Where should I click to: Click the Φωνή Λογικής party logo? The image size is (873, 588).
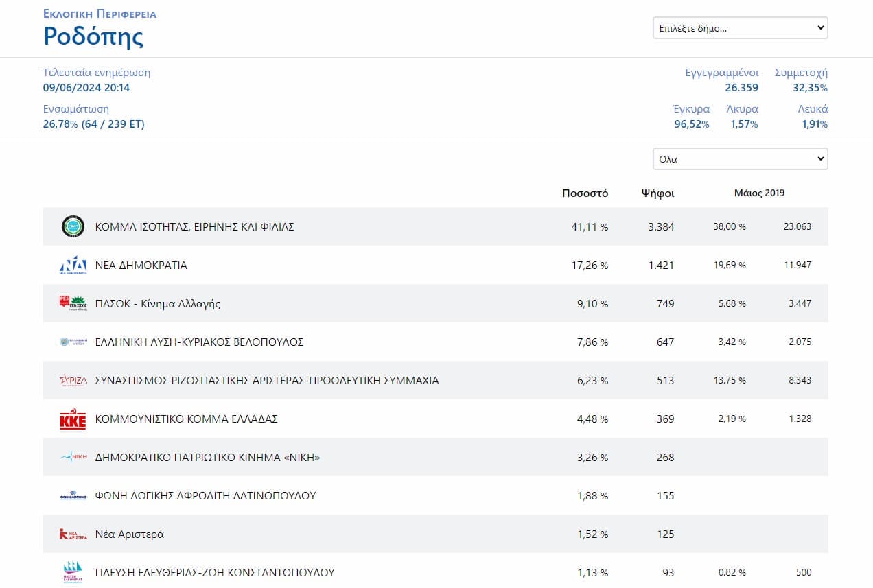73,495
